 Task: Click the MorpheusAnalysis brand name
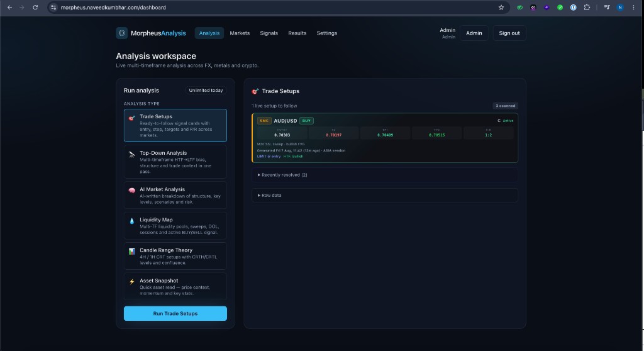tap(158, 33)
